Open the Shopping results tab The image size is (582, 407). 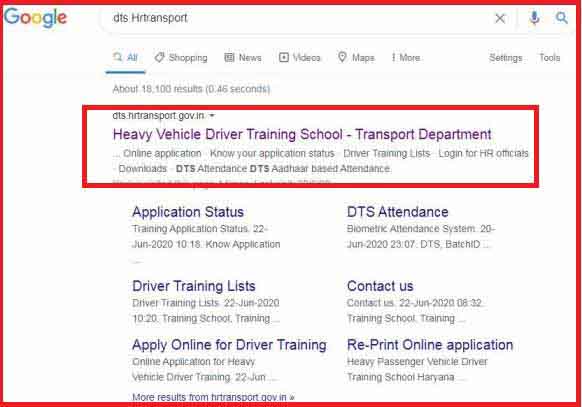coord(182,58)
